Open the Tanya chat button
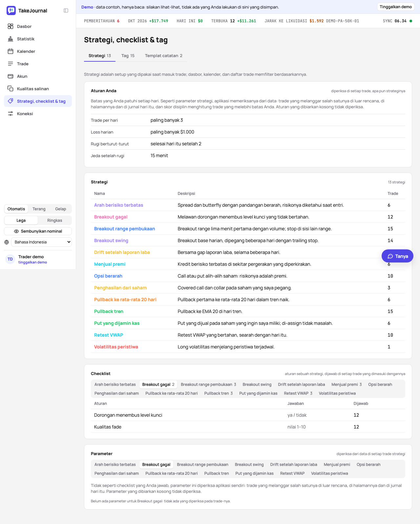 click(x=397, y=256)
